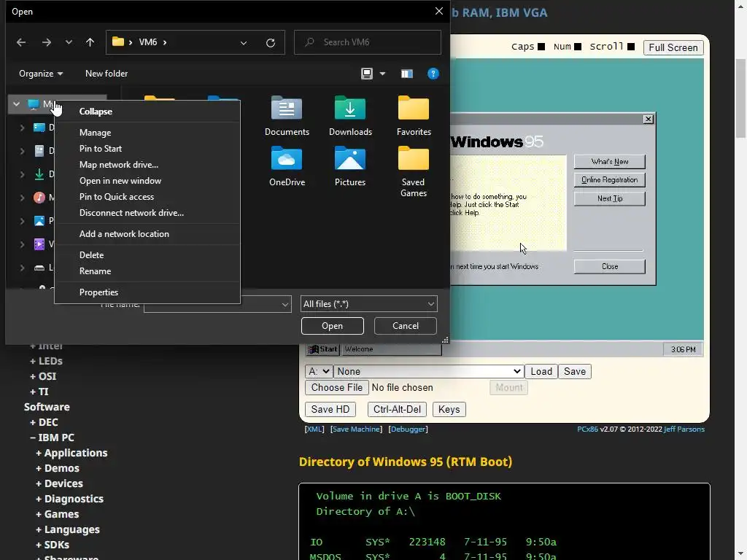Open the Documents folder
Screen dimensions: 747x560
(287, 116)
